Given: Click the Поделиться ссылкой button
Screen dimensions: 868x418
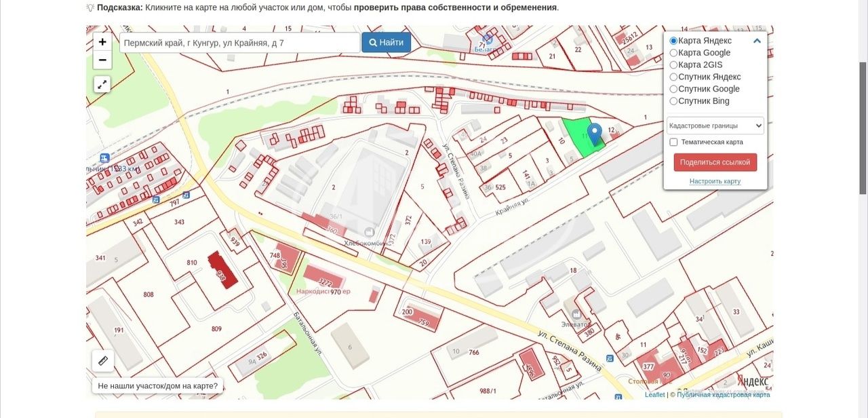Looking at the screenshot, I should coord(715,162).
